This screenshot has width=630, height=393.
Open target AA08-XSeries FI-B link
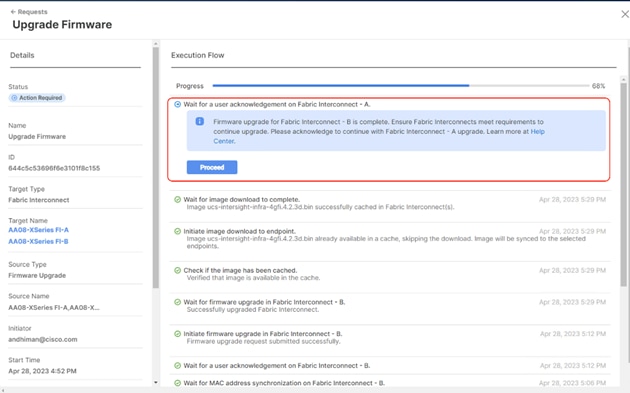pyautogui.click(x=39, y=241)
